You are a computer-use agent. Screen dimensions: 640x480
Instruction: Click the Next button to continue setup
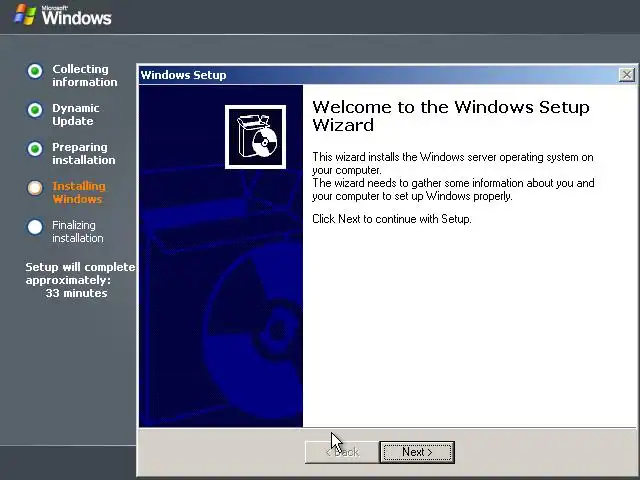click(417, 452)
